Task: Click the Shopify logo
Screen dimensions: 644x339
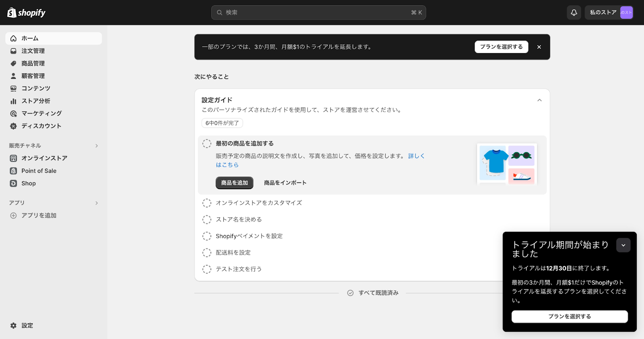Action: 26,12
